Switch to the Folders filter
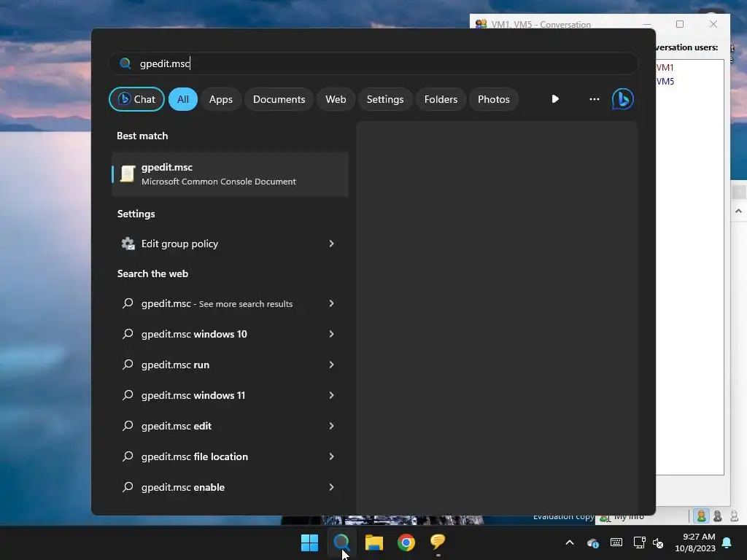 tap(441, 99)
